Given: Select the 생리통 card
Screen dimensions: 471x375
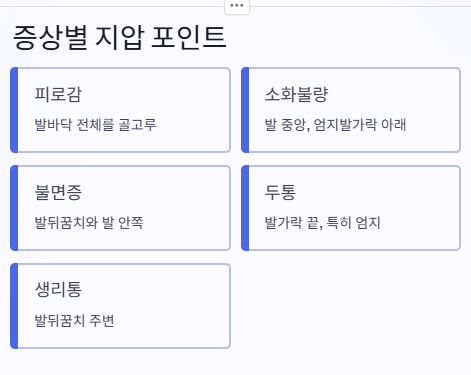Looking at the screenshot, I should [x=120, y=306].
